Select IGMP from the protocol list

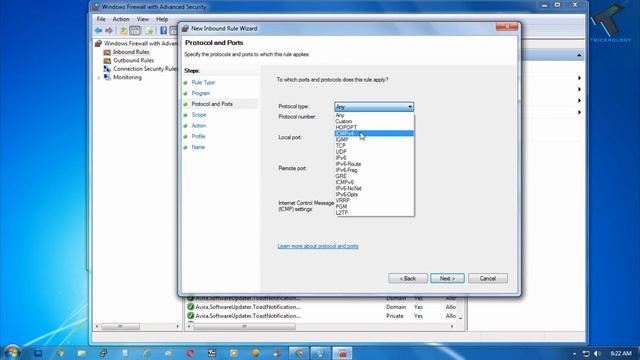[x=374, y=140]
